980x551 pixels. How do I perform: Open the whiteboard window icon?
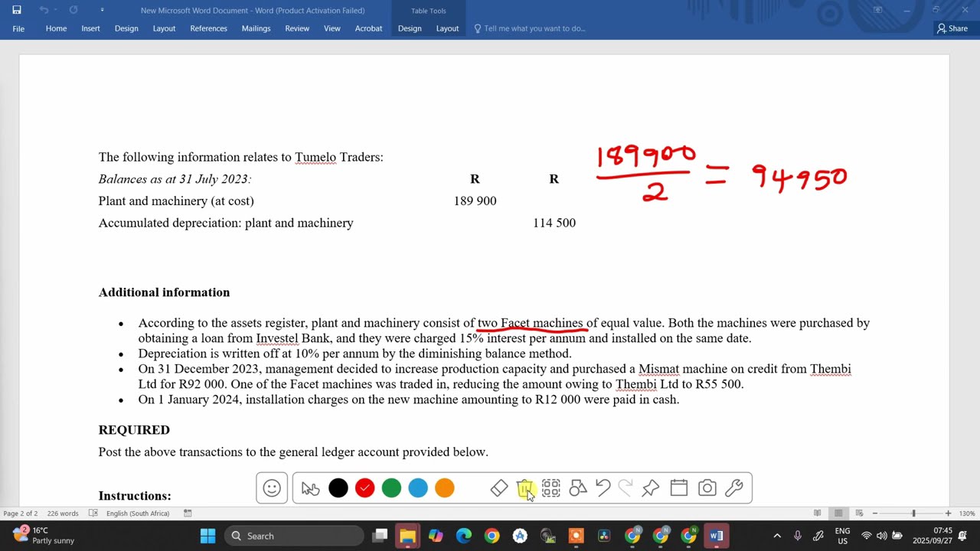(679, 488)
